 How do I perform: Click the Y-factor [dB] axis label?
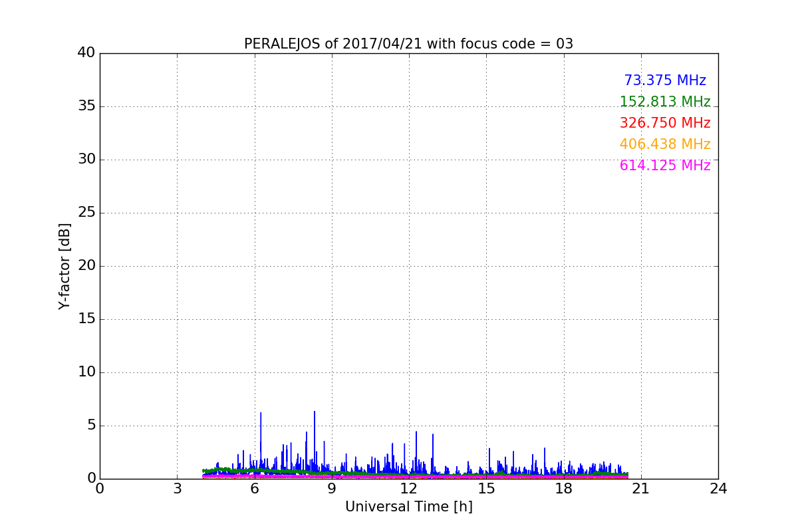pos(65,266)
